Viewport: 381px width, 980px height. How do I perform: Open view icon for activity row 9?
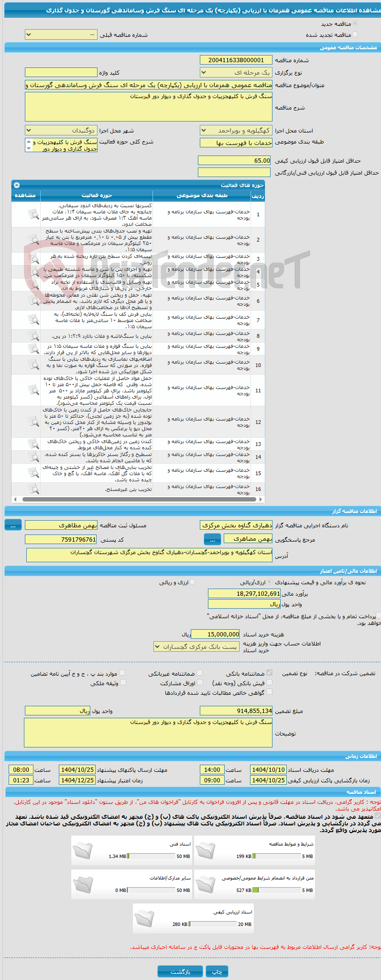click(33, 349)
